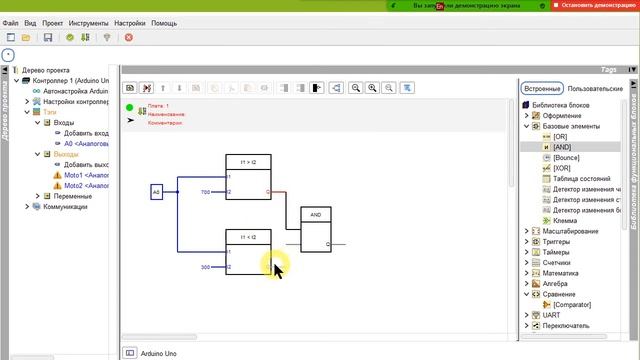Click the green status circle on board header

coord(129,107)
